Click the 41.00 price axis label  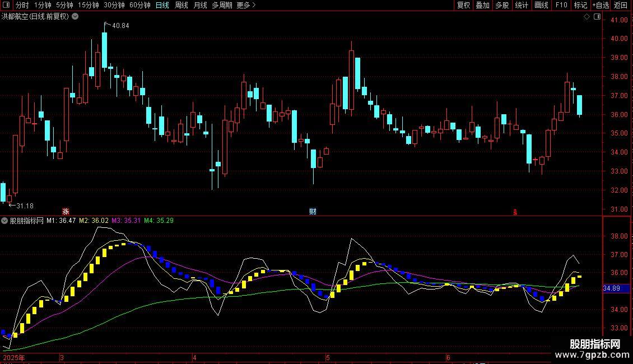click(x=619, y=20)
